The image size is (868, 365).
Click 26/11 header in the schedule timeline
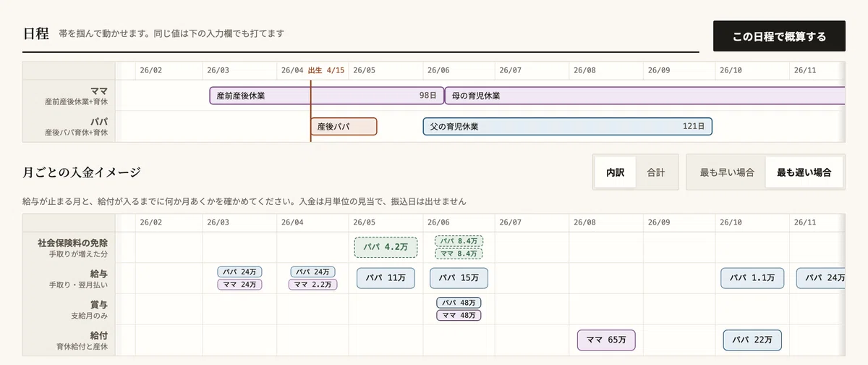click(x=805, y=70)
